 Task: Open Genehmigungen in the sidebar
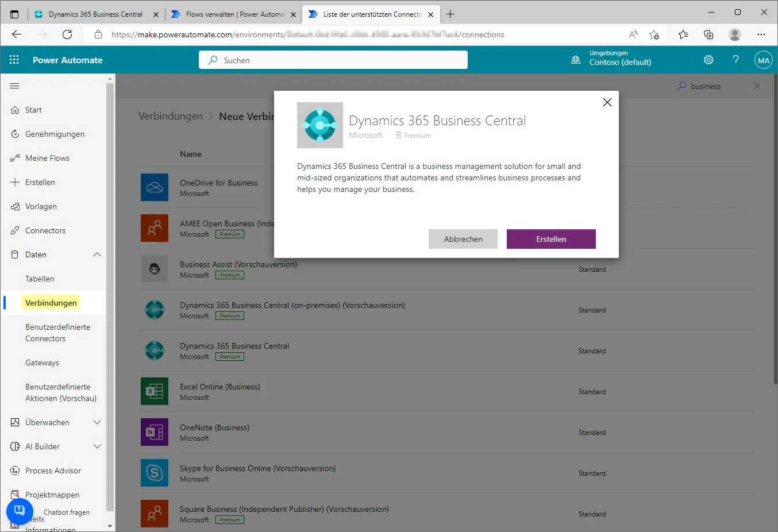tap(55, 134)
